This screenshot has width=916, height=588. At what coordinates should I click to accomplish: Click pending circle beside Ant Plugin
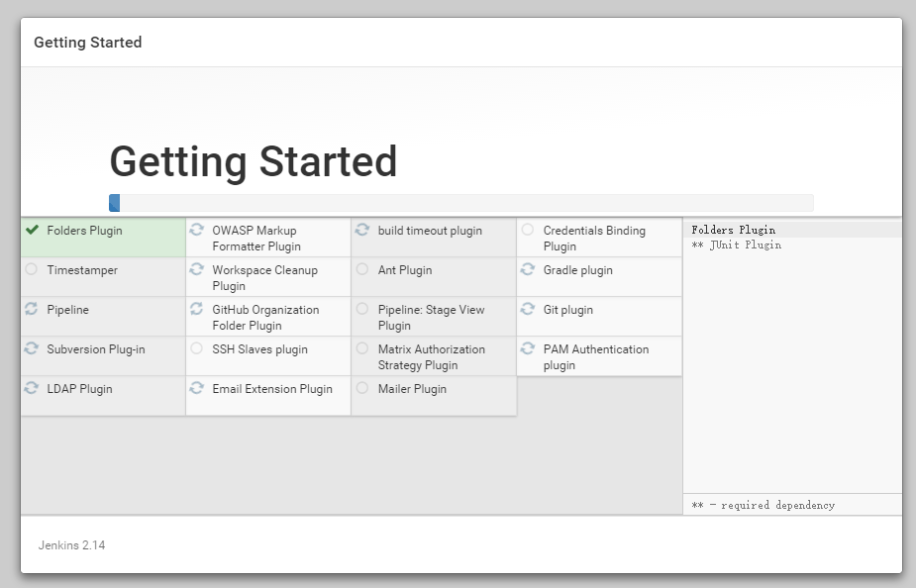pos(362,269)
